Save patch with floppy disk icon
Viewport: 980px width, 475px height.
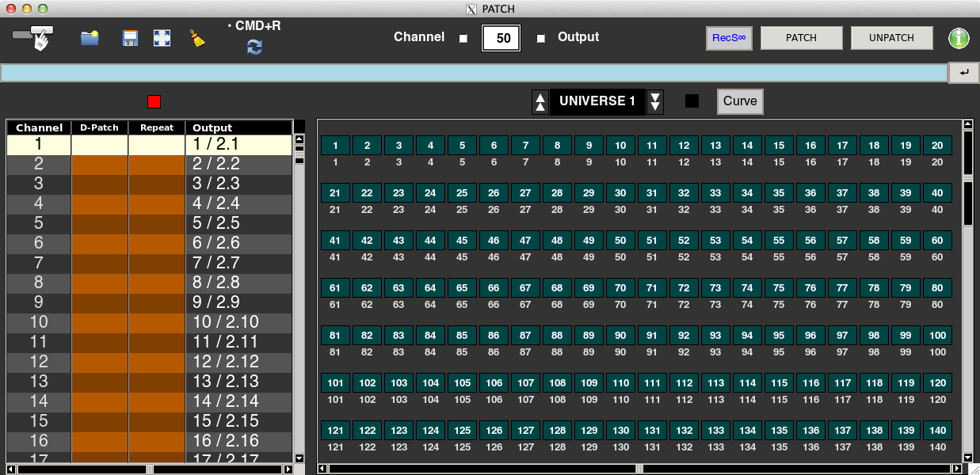tap(130, 38)
